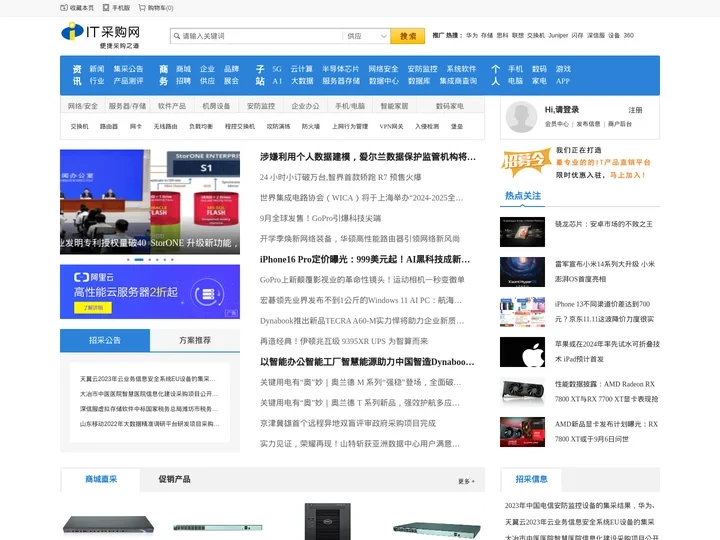Screen dimensions: 720x540
Task: Select the 网络/安全 category tab
Action: coord(83,106)
